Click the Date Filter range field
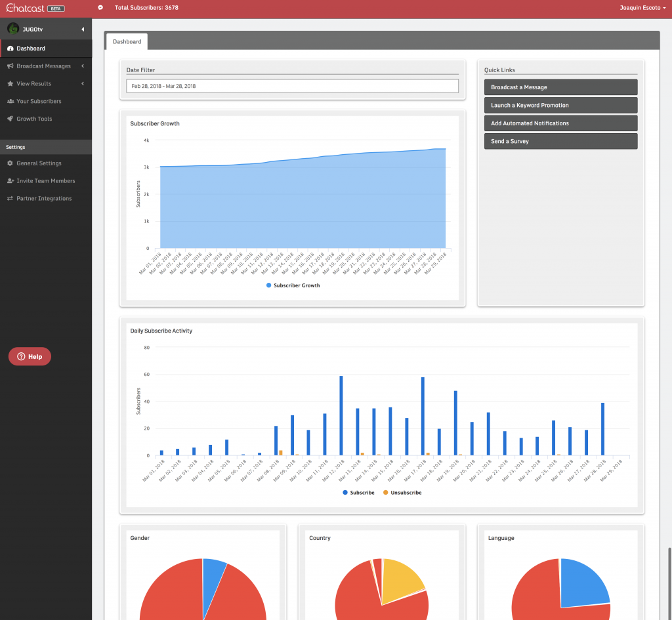Screen dimensions: 672x620 click(292, 86)
